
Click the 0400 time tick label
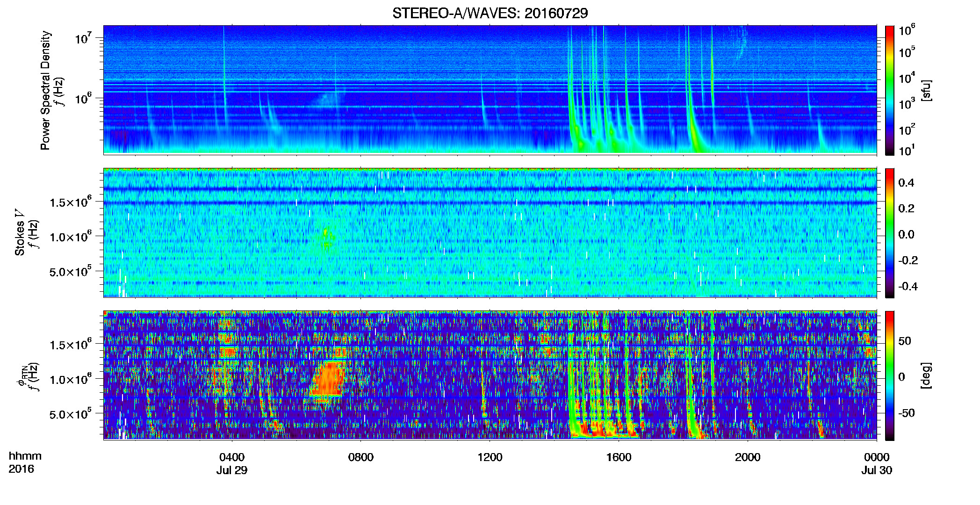tap(232, 457)
